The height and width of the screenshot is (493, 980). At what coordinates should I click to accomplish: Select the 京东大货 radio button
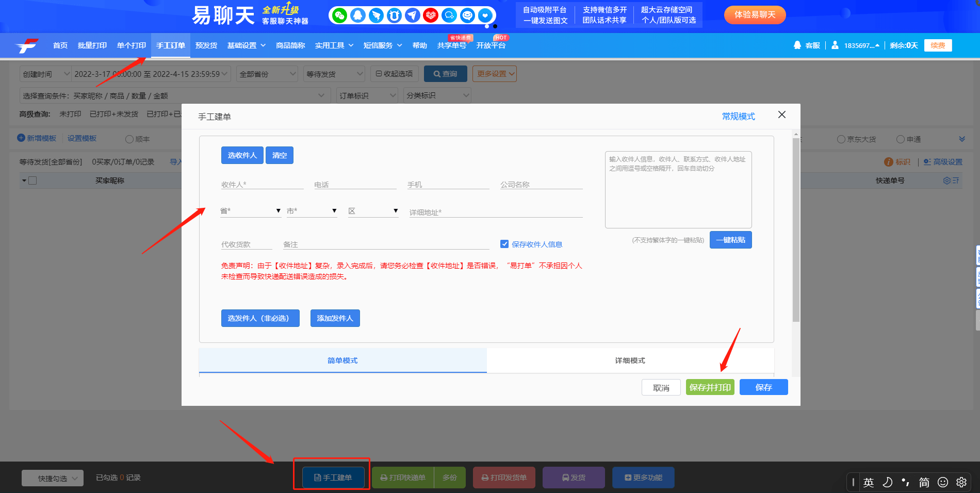point(841,139)
